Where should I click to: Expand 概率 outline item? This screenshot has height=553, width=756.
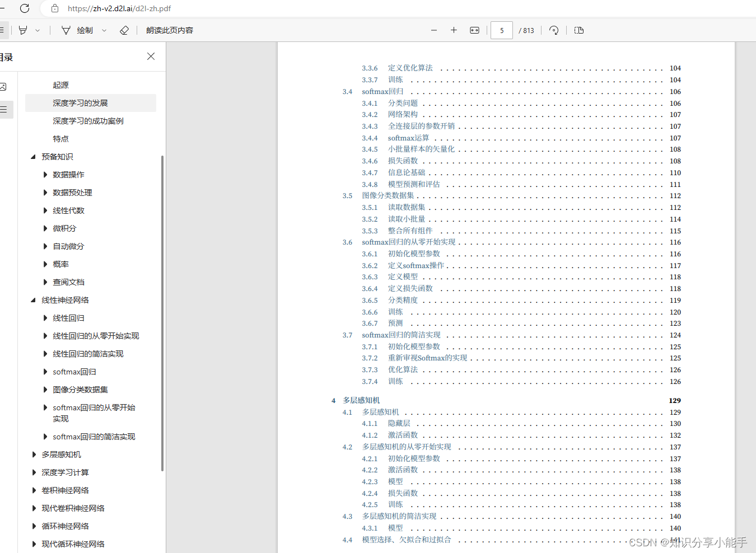click(x=45, y=264)
